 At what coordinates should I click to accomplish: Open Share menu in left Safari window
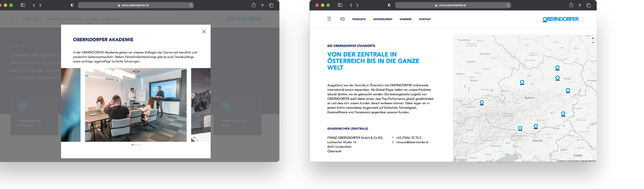pyautogui.click(x=254, y=5)
